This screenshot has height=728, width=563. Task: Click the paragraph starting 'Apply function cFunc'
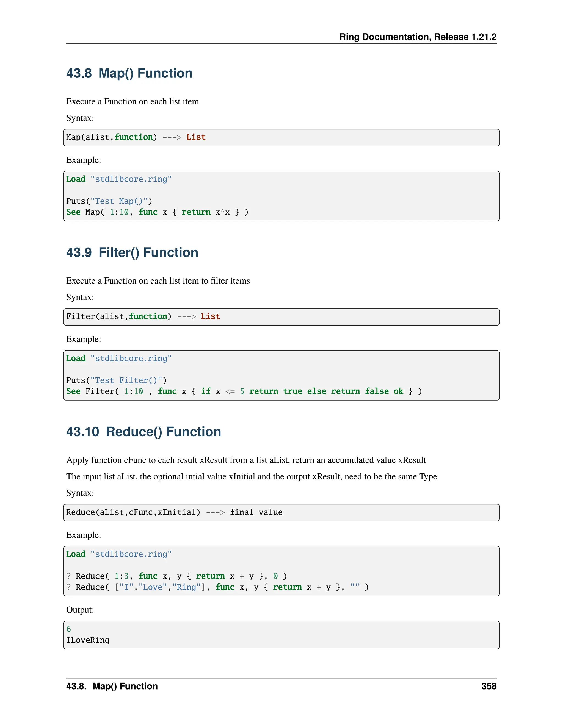coord(246,460)
